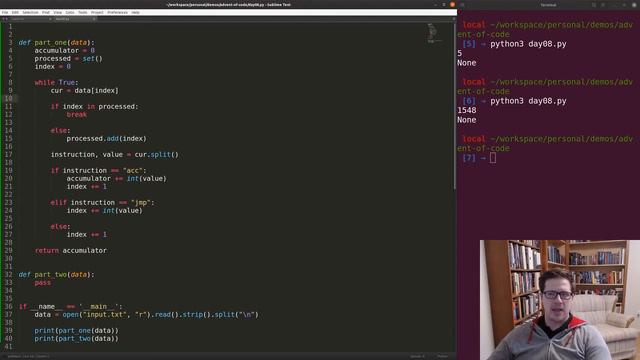Click line number 10 in the gutter

pos(8,98)
